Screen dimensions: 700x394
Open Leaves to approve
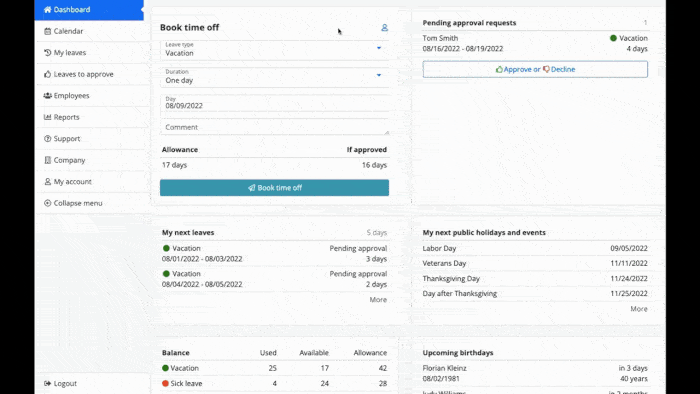tap(89, 74)
